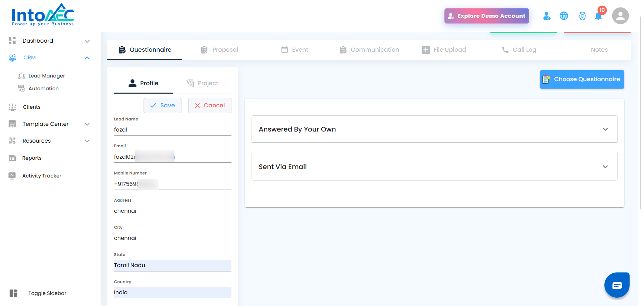
Task: Expand the Dashboard menu chevron
Action: [87, 41]
